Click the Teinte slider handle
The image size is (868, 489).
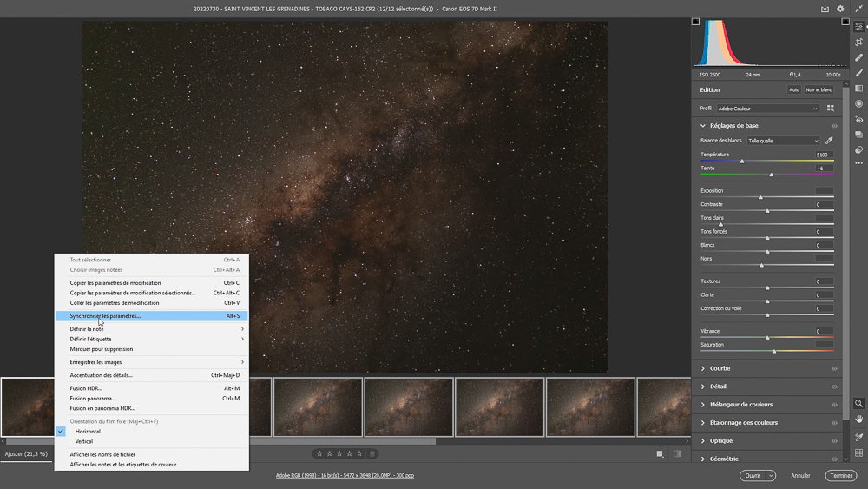771,175
